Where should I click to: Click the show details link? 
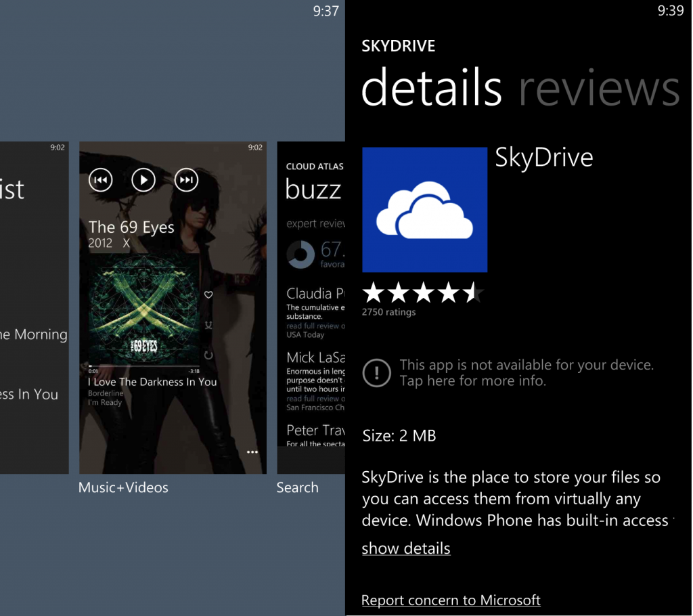pyautogui.click(x=406, y=548)
